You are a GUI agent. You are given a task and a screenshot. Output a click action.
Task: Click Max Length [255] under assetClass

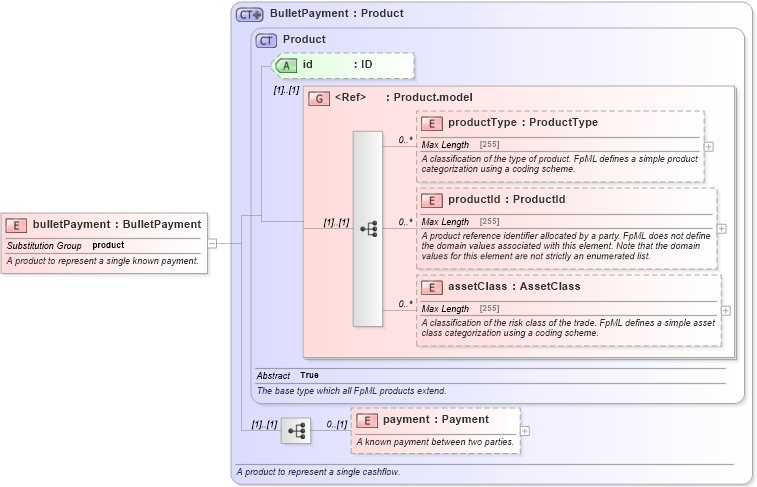pos(461,309)
